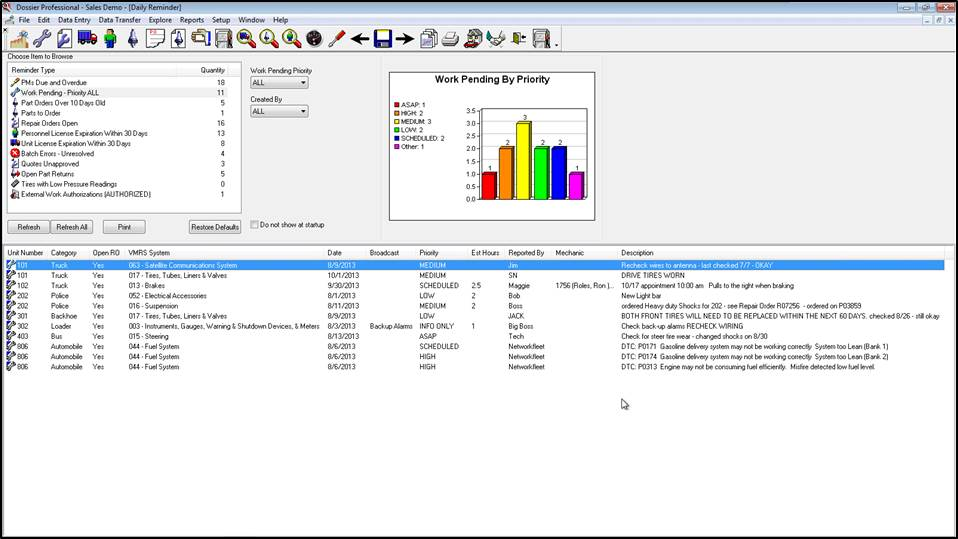Go to next record with right arrow
This screenshot has height=539, width=958.
coord(404,38)
